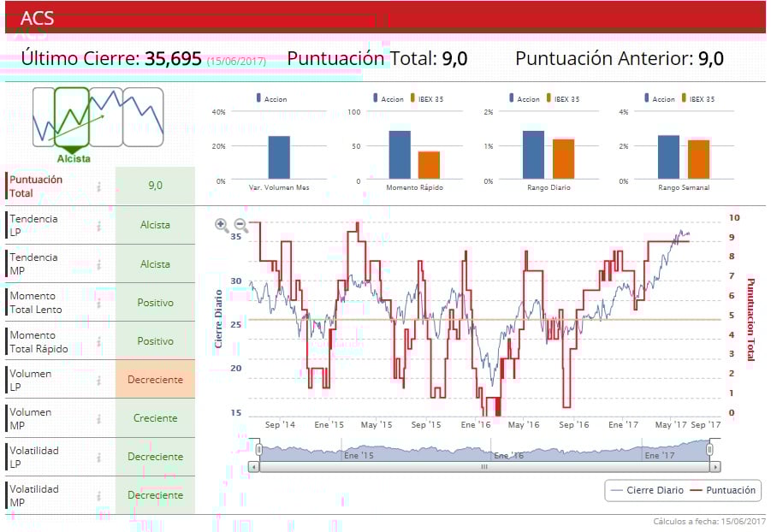Viewport: 771px width, 532px height.
Task: Click the Ene '15 marker in the navigator
Action: [x=359, y=455]
